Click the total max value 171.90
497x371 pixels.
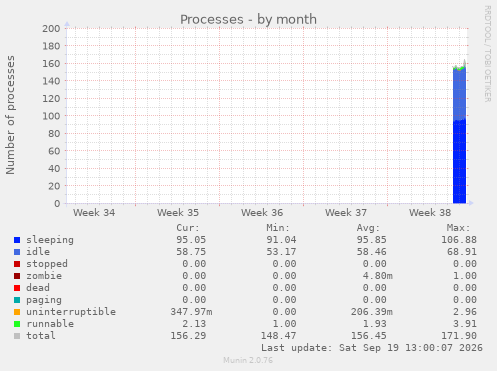coord(459,336)
